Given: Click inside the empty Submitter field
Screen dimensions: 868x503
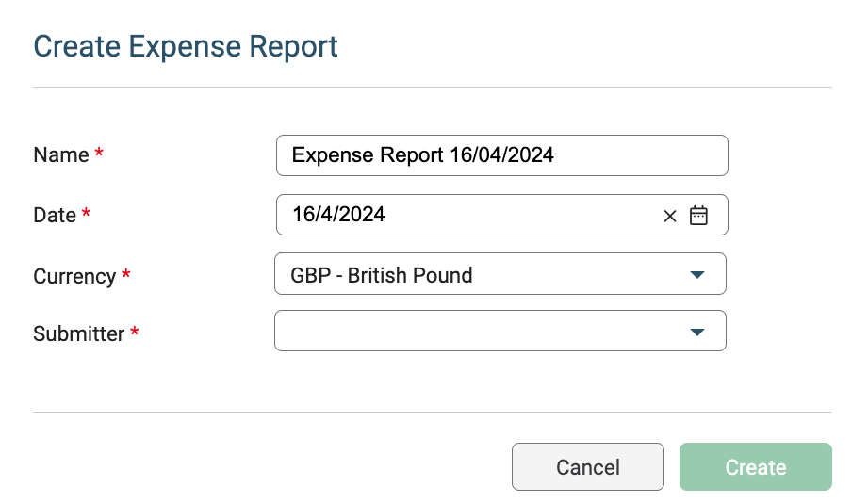Looking at the screenshot, I should click(471, 332).
